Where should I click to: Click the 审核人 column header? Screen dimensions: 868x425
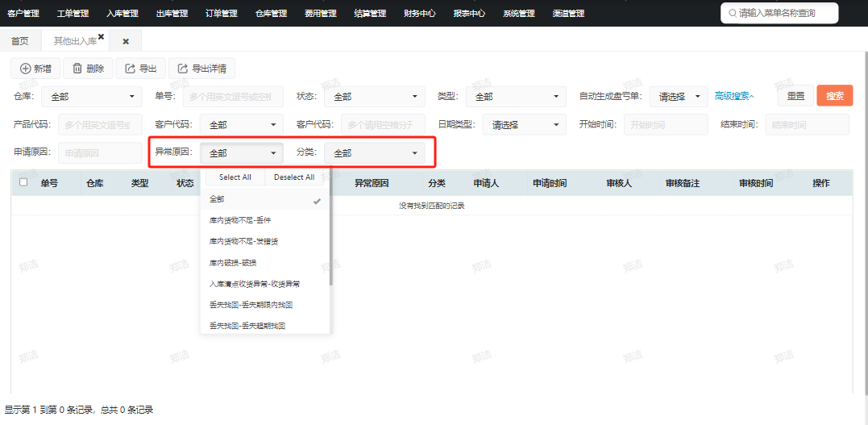point(620,183)
